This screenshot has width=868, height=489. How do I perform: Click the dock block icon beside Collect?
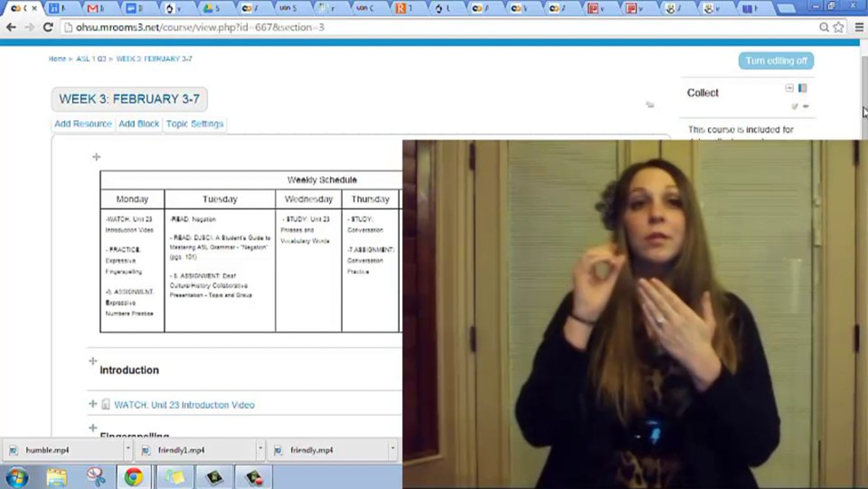point(802,88)
